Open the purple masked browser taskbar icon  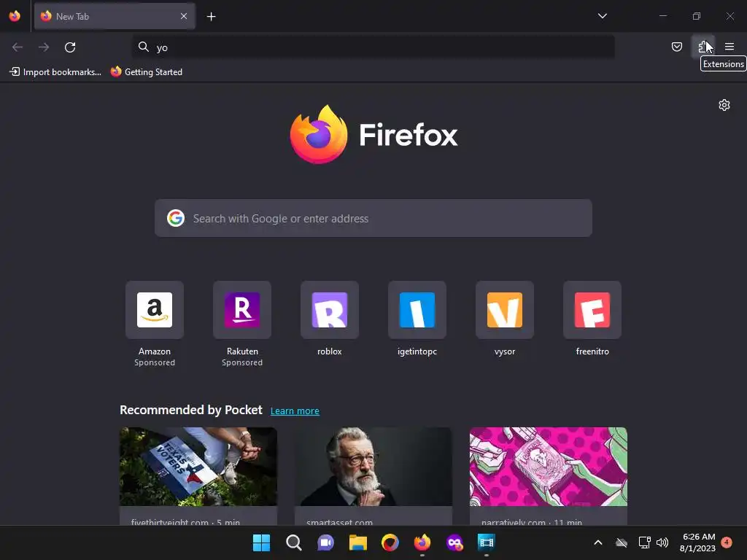tap(454, 542)
